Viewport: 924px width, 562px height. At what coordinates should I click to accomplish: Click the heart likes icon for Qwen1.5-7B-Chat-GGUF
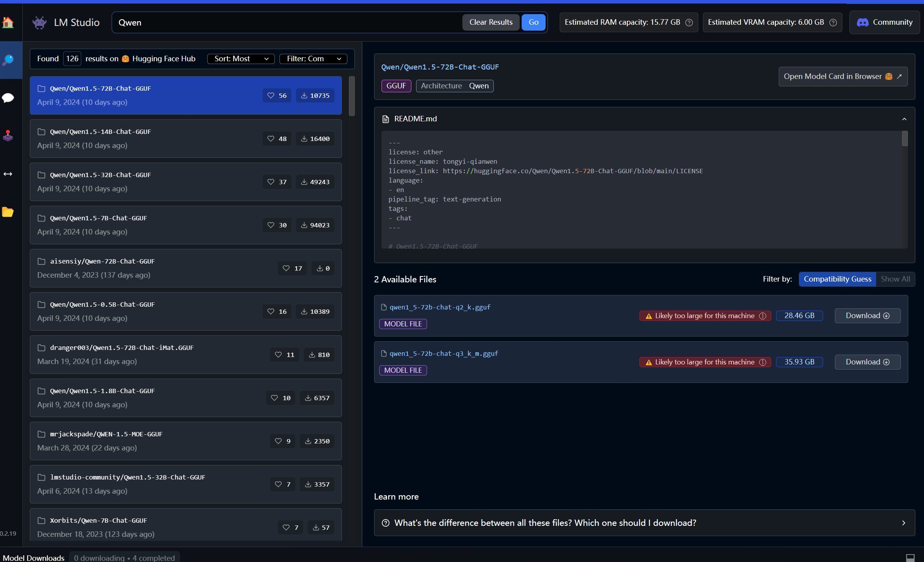point(271,225)
